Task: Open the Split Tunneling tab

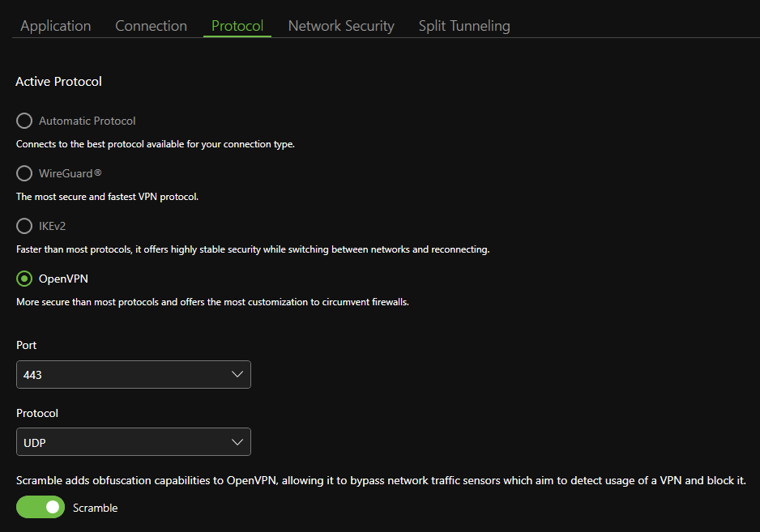Action: tap(464, 26)
